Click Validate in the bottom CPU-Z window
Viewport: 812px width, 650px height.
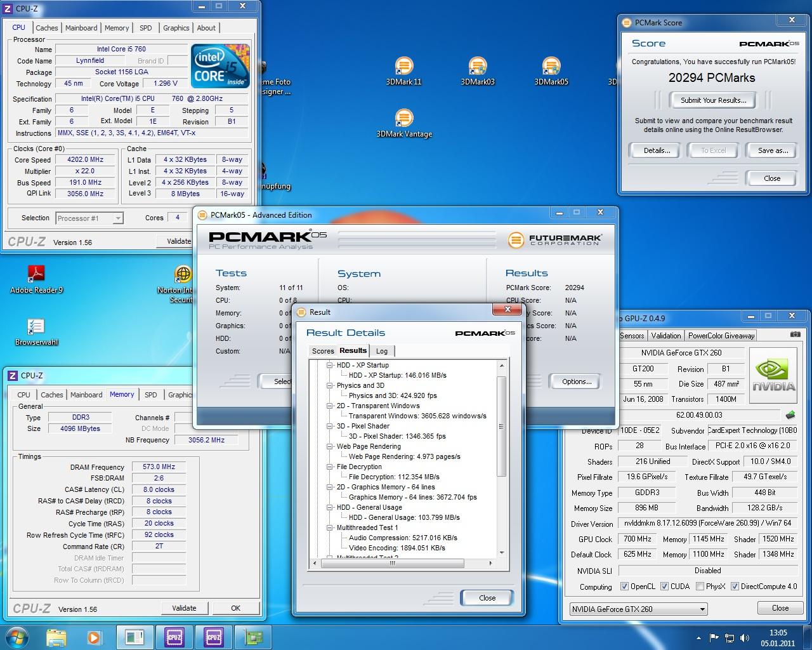tap(184, 608)
